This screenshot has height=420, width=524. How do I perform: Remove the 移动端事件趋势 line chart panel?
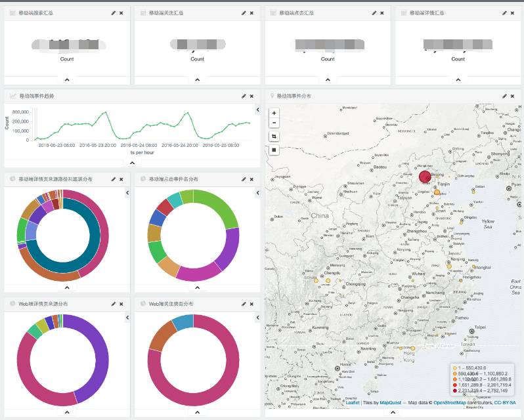pyautogui.click(x=251, y=96)
